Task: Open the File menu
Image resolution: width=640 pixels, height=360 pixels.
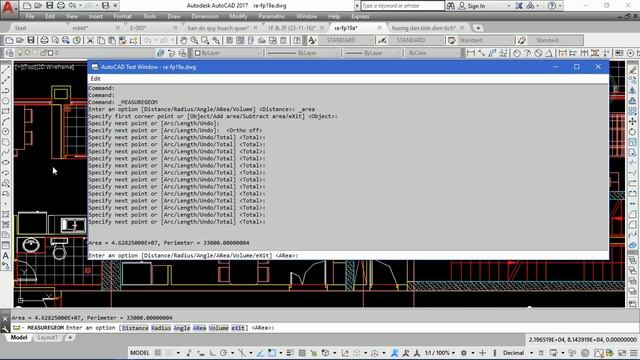Action: (x=30, y=17)
